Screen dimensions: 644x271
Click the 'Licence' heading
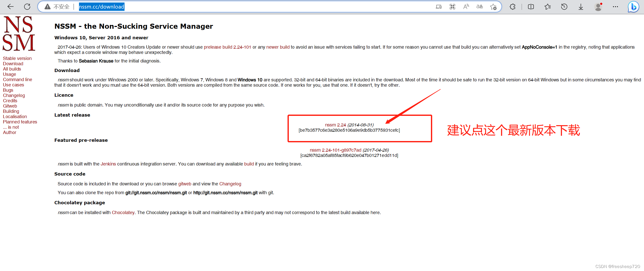coord(64,95)
